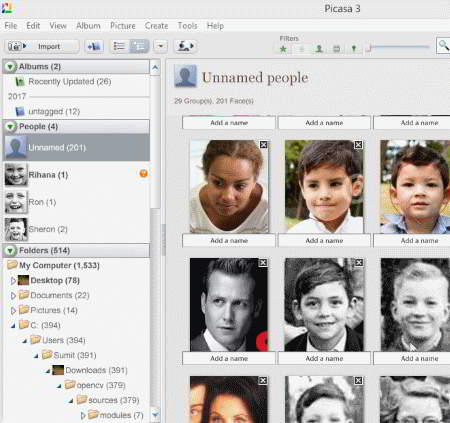
Task: Open the View menu
Action: [x=58, y=26]
